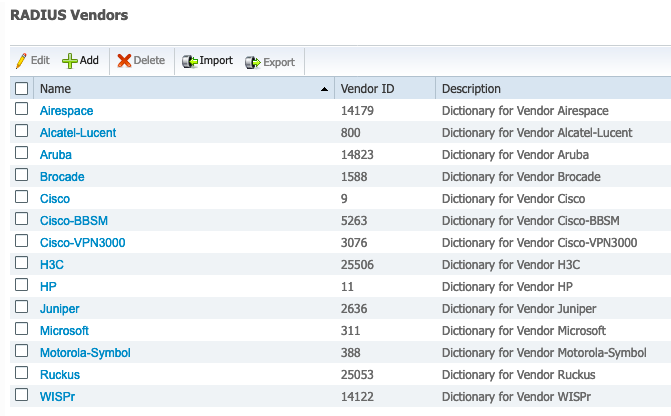Click the Export icon in toolbar

pyautogui.click(x=252, y=62)
